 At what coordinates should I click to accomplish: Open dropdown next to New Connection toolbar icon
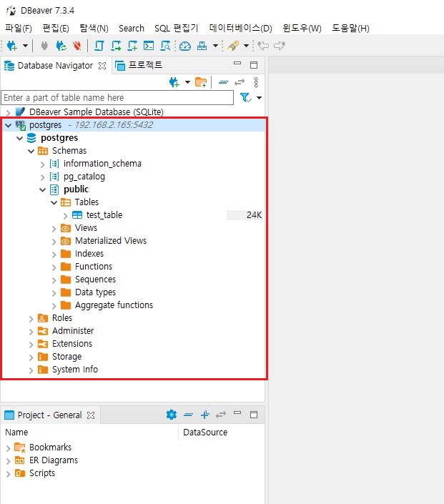(x=25, y=46)
